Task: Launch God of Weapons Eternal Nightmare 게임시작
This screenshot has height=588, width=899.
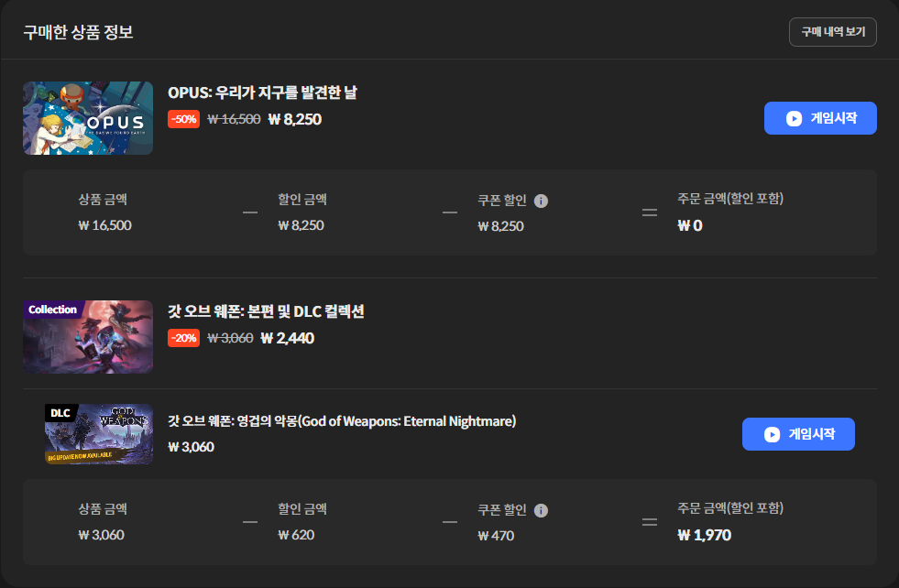Action: click(798, 434)
